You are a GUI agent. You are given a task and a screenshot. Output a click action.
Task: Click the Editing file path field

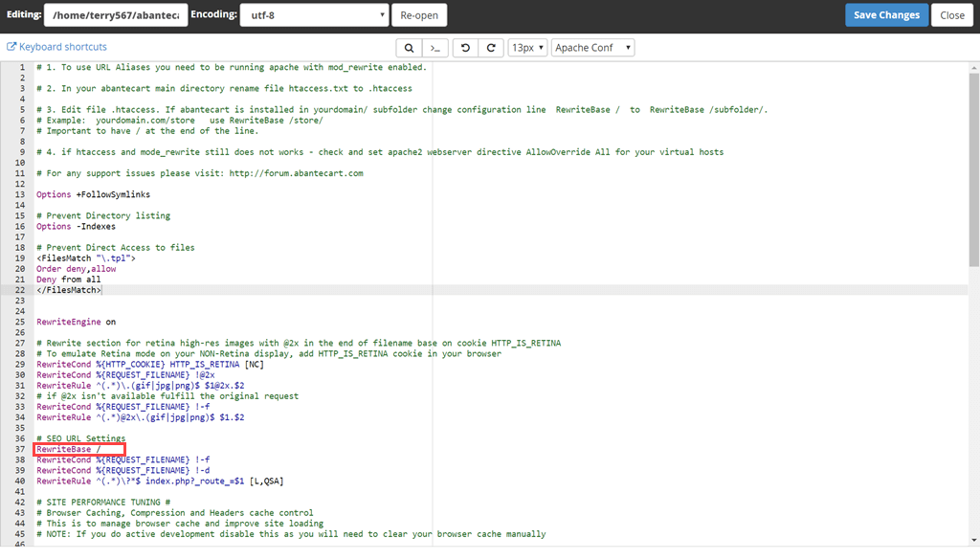click(x=116, y=15)
